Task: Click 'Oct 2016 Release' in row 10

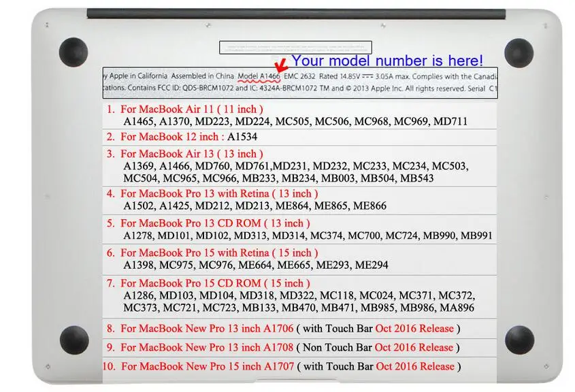Action: 415,366
